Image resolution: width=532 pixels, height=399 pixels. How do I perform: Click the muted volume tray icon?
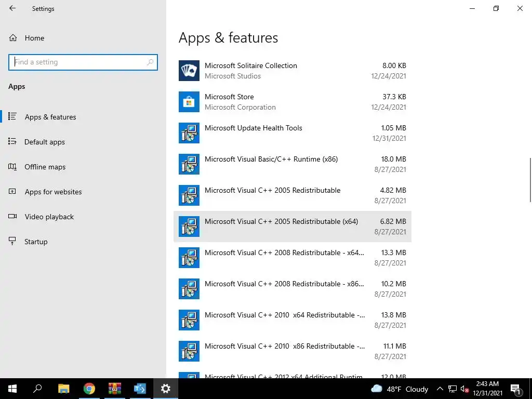(465, 389)
